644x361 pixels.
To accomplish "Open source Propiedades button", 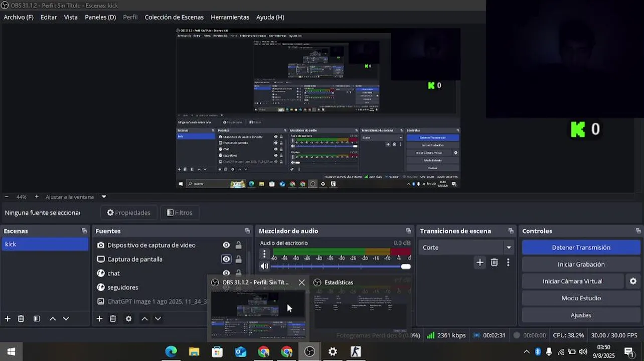I will (x=128, y=213).
